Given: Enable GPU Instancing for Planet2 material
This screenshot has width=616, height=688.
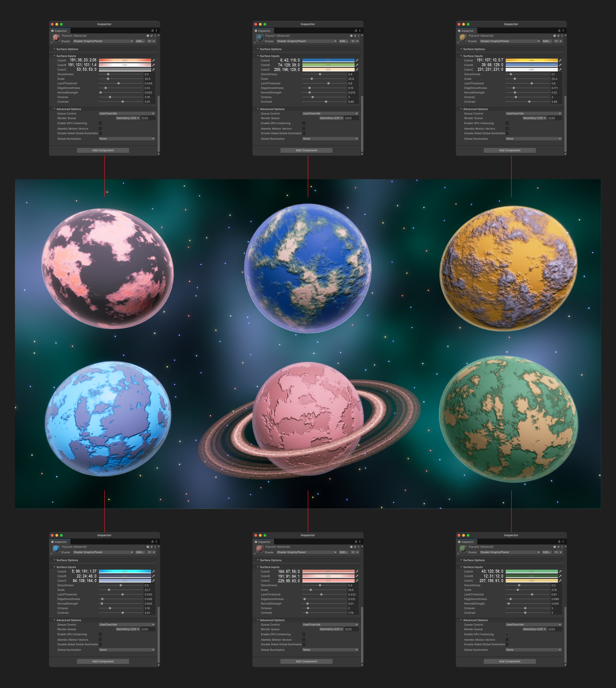Looking at the screenshot, I should [100, 123].
